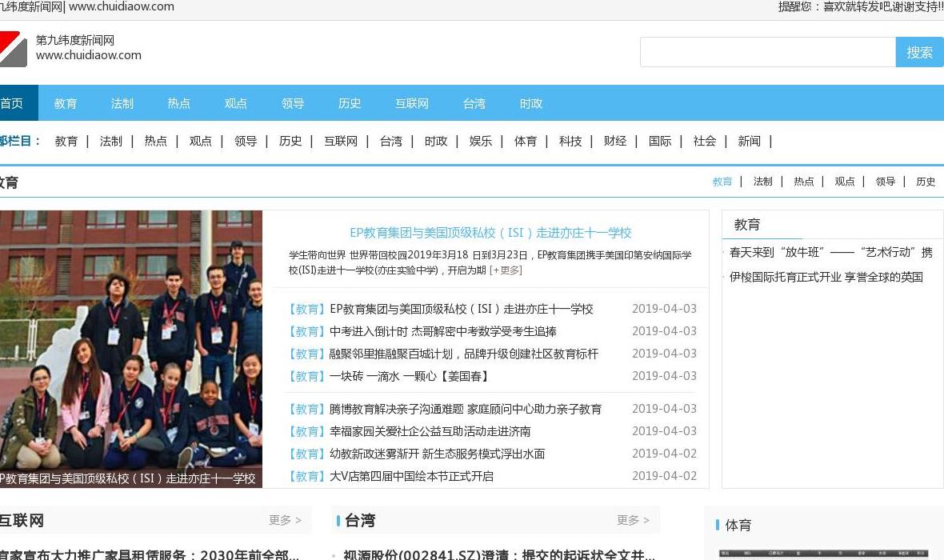
Task: Switch to 历史 tab in section header
Action: (926, 182)
